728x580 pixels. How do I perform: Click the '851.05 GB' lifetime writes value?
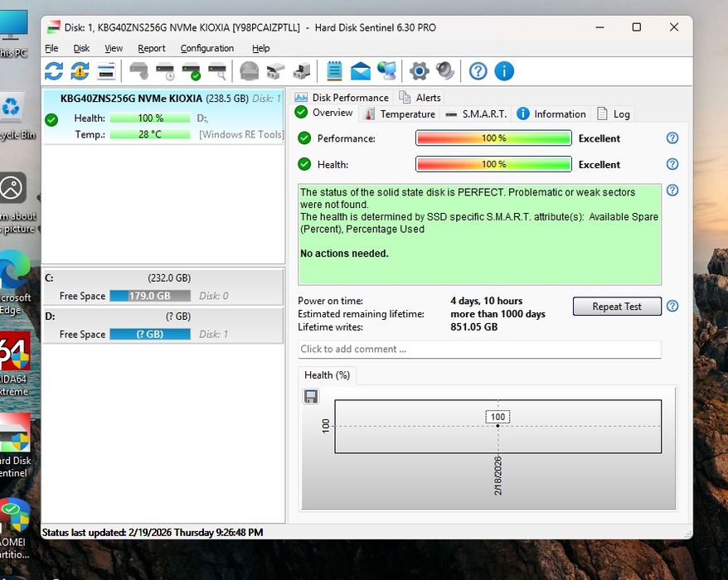coord(473,327)
